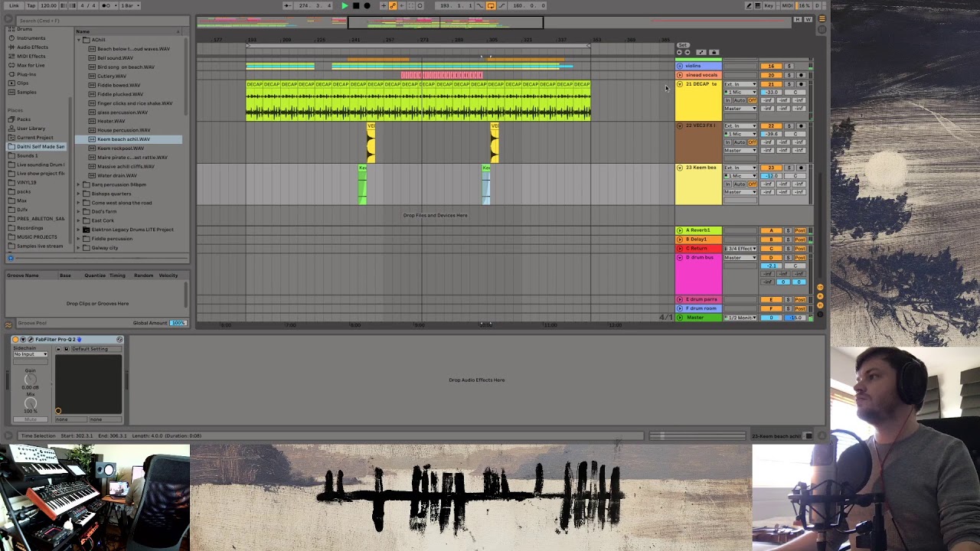Jump to next locator arrow

[x=688, y=52]
